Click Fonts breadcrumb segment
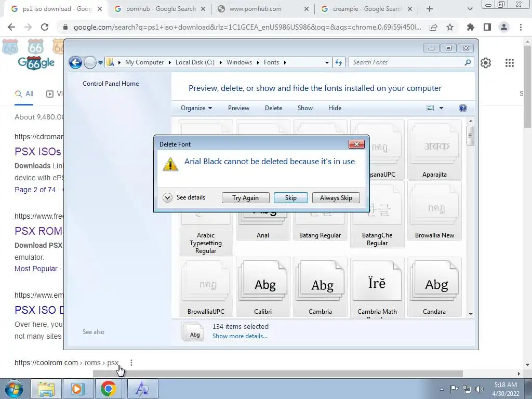 tap(271, 62)
